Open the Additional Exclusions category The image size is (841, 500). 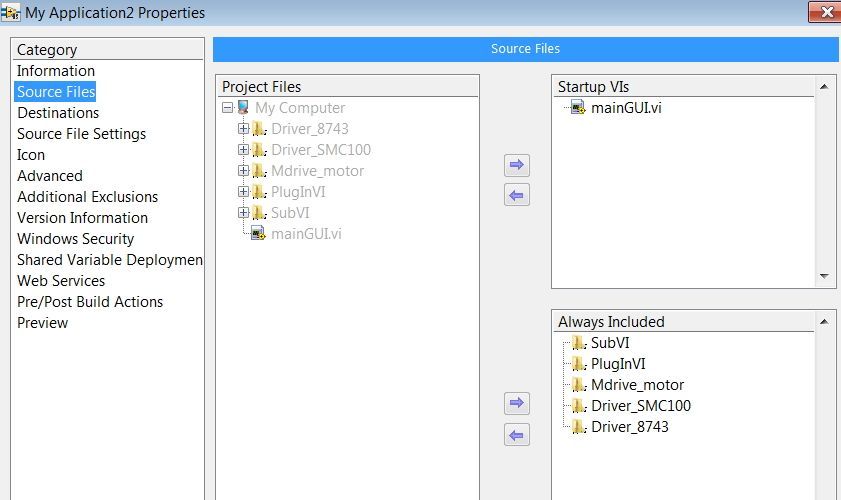[87, 197]
